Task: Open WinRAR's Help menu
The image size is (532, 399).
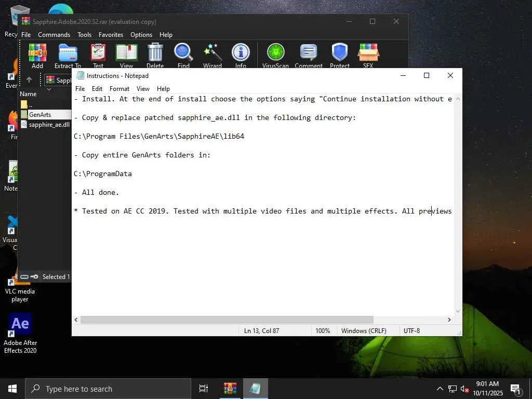Action: (166, 35)
